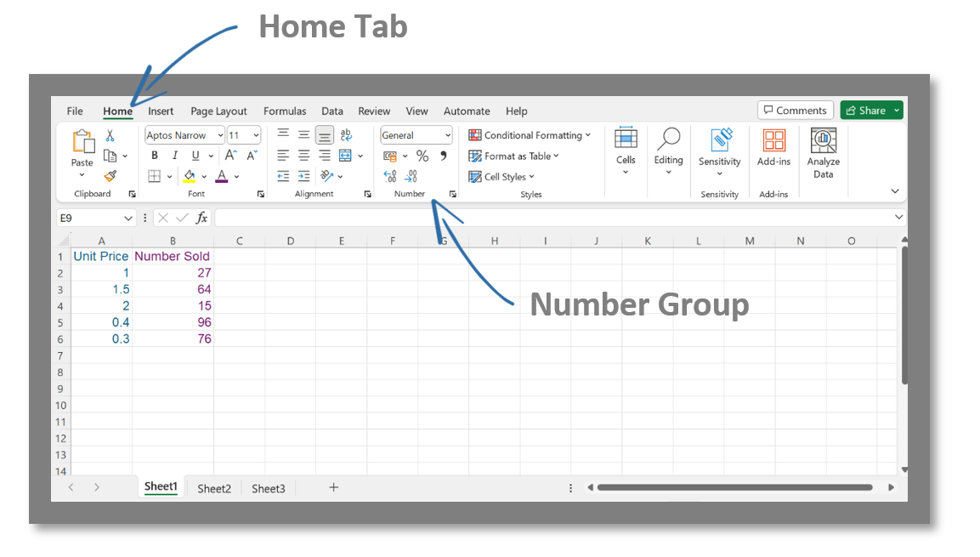Click Decrease Decimal icon
Image resolution: width=980 pixels, height=557 pixels.
pos(411,176)
